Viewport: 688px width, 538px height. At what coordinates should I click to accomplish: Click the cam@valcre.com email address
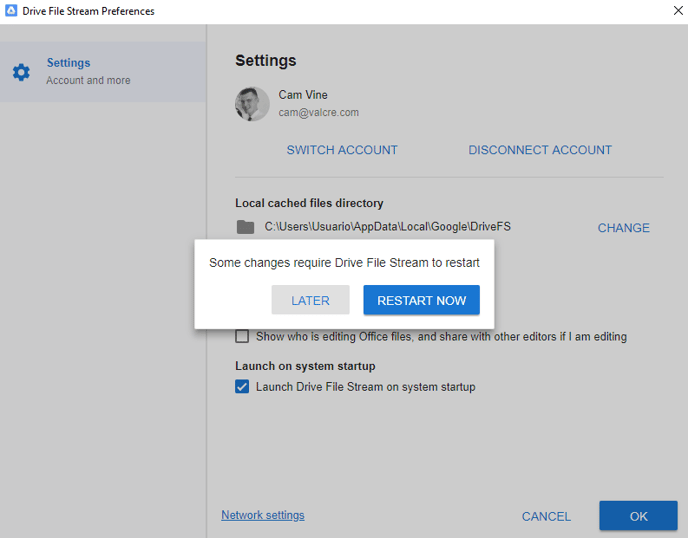pyautogui.click(x=319, y=113)
